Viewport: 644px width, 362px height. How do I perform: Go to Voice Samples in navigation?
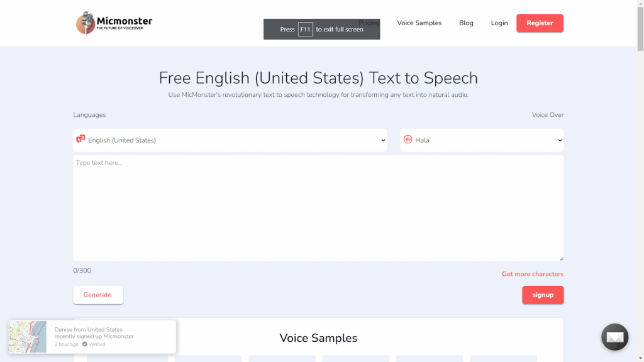(419, 23)
